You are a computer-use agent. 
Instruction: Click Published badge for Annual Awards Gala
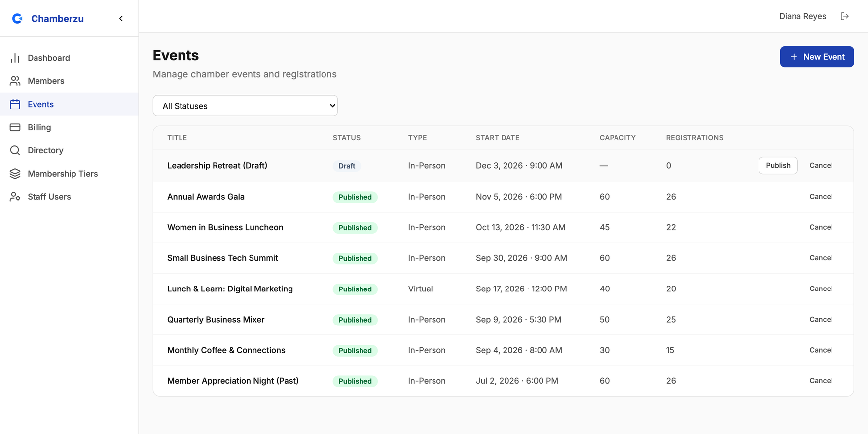coord(355,197)
